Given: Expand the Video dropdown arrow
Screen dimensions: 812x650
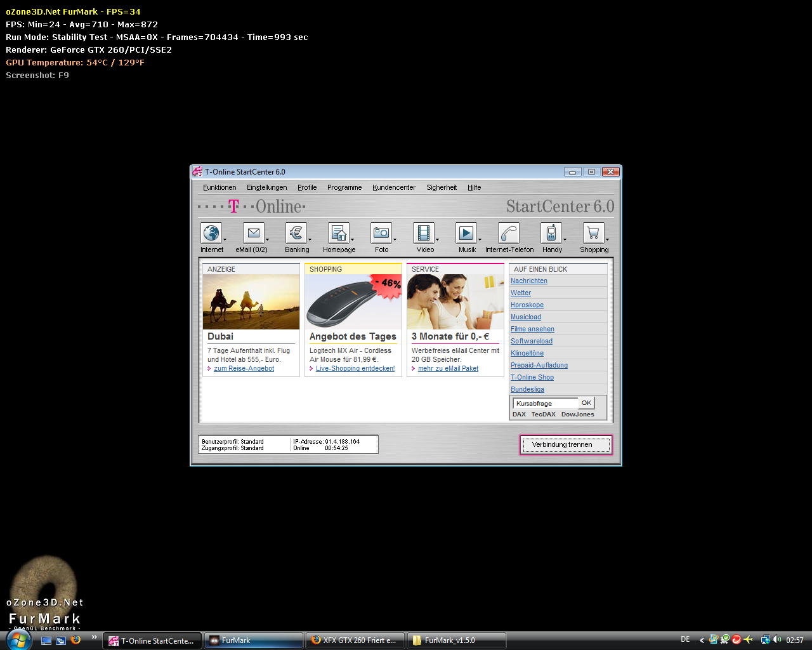Looking at the screenshot, I should point(438,240).
